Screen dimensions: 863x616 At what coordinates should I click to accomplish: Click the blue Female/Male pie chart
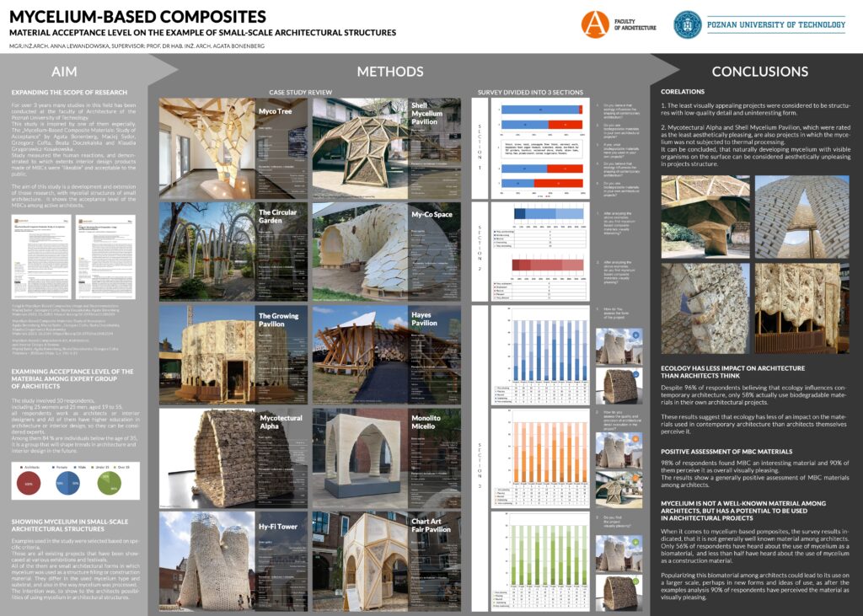pyautogui.click(x=67, y=483)
